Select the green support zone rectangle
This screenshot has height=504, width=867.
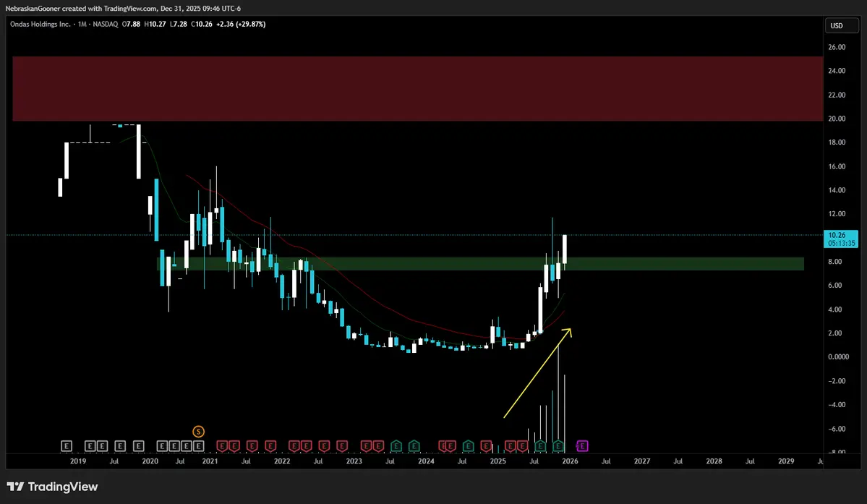(x=480, y=264)
